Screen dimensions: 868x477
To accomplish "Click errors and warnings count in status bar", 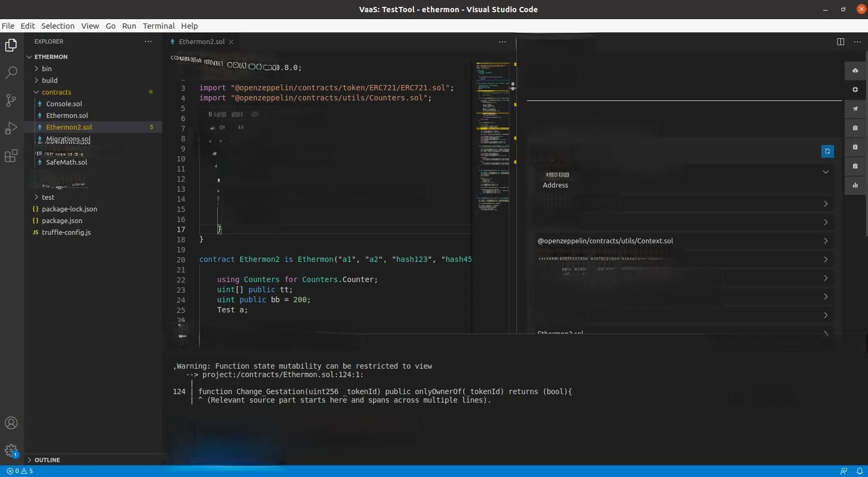I will 20,471.
